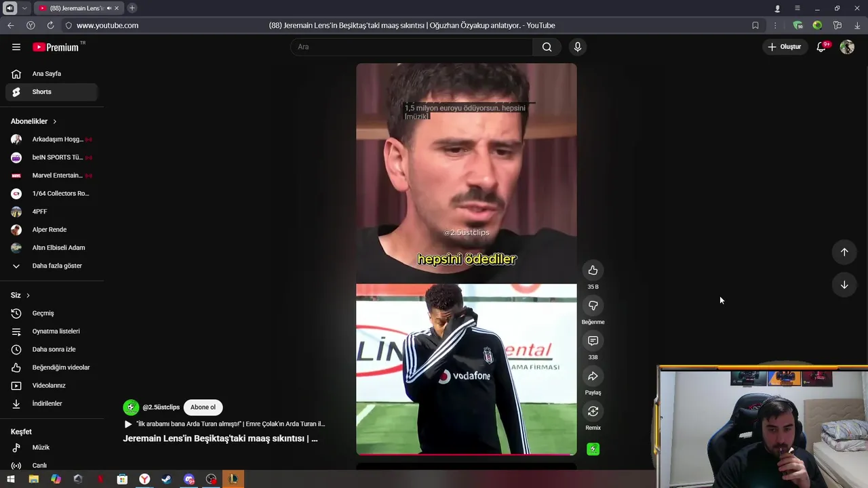Open a new browser tab
This screenshot has height=488, width=868.
tap(132, 8)
